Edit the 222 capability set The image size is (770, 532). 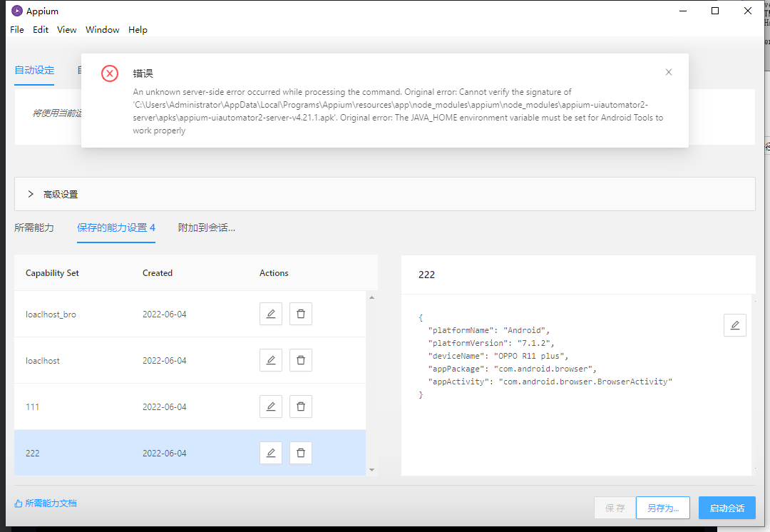[x=271, y=453]
